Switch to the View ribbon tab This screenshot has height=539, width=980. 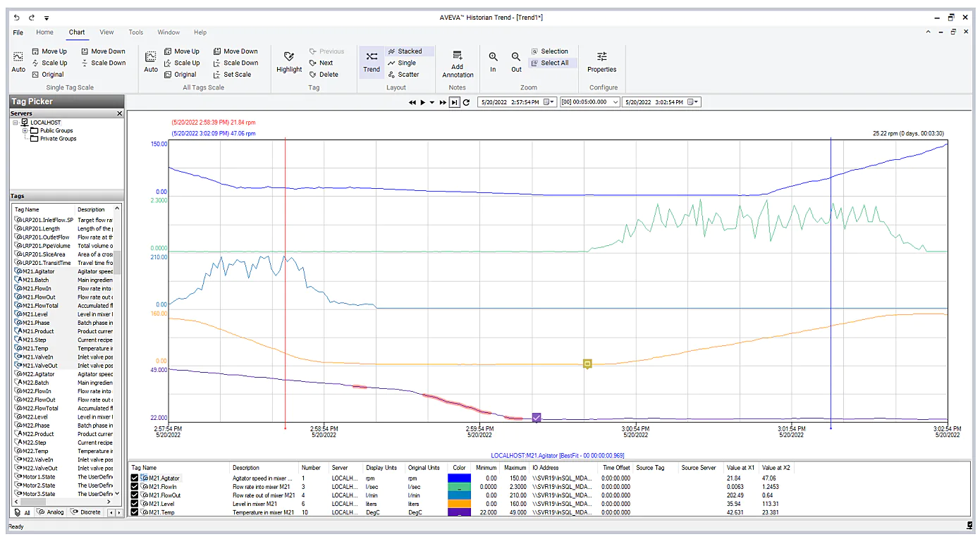click(106, 32)
